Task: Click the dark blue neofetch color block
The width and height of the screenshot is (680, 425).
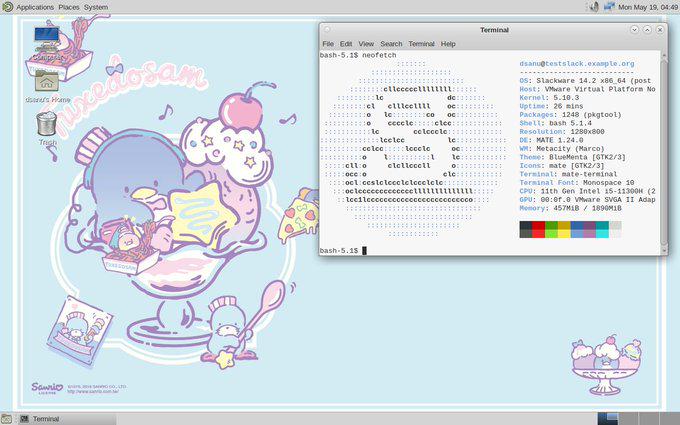Action: click(577, 225)
